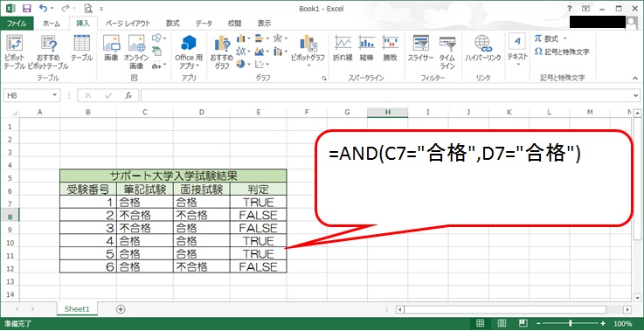Screen dimensions: 644x331
Task: Open the Text (テキスト) group
Action: [517, 51]
